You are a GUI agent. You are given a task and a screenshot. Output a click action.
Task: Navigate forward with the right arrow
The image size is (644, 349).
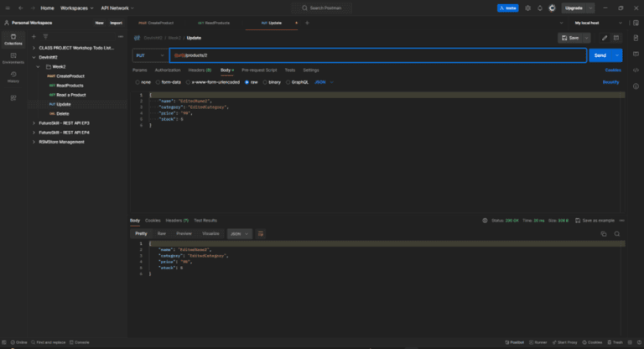[33, 8]
